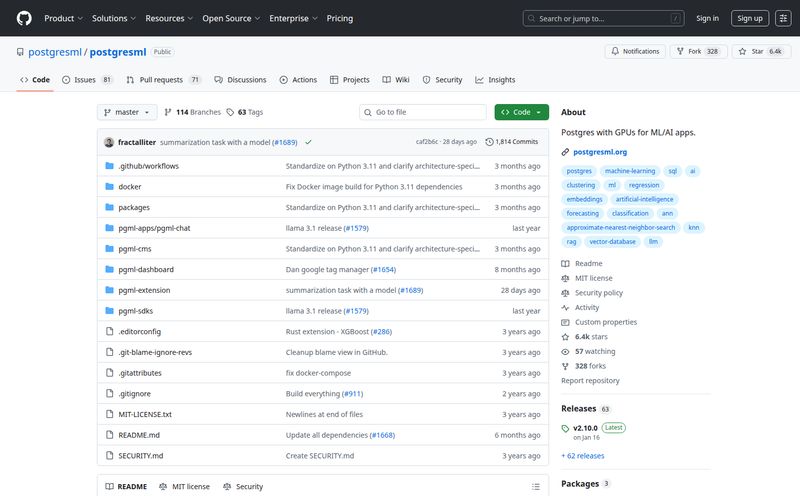Switch to the Actions tab
This screenshot has height=496, width=800.
(x=298, y=80)
